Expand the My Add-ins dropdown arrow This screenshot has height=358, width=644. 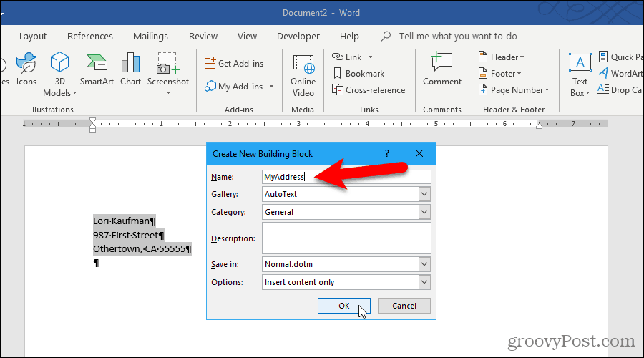[271, 87]
